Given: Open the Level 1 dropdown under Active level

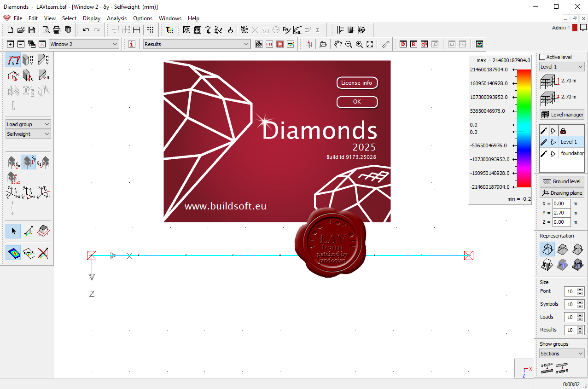Looking at the screenshot, I should (x=562, y=67).
